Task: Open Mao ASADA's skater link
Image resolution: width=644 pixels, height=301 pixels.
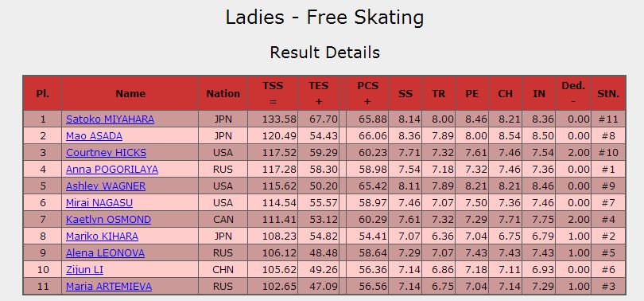Action: [94, 136]
